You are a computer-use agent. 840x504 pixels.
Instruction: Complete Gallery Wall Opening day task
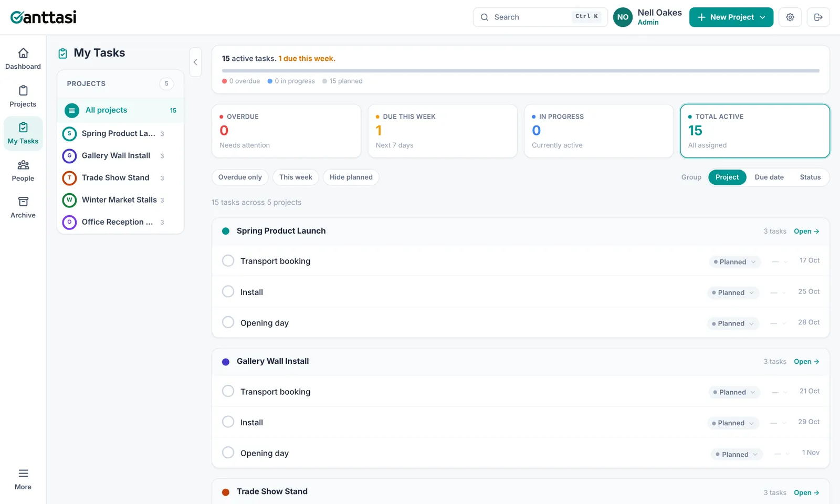coord(228,453)
